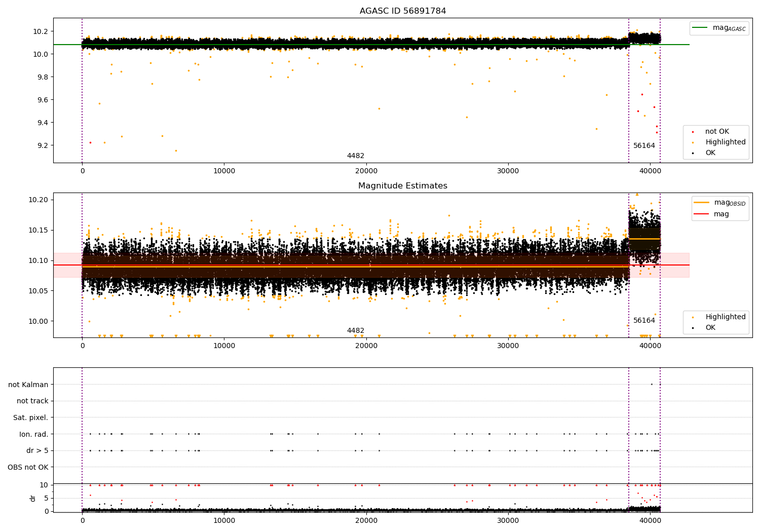Image resolution: width=760 pixels, height=532 pixels.
Task: Select 'OK' legend entry in Magnitude Estimates plot
Action: point(710,328)
